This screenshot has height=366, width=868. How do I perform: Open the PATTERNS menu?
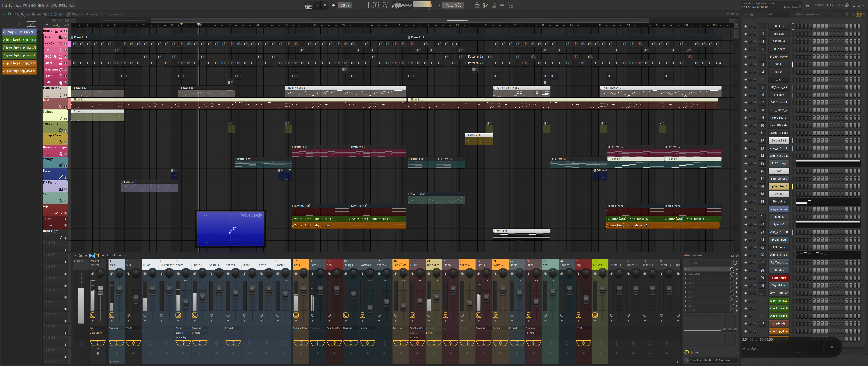[x=29, y=5]
